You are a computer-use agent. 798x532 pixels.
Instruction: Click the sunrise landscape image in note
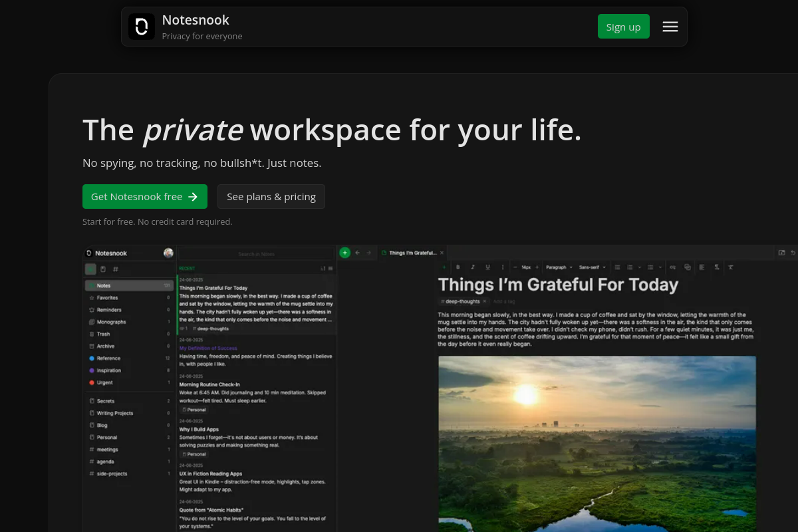[x=597, y=444]
